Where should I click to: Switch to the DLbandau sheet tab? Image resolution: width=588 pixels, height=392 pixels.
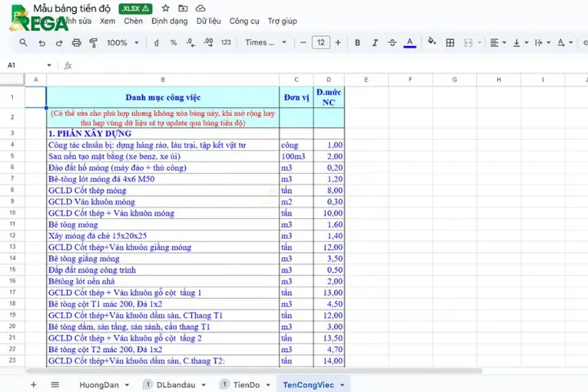point(176,385)
